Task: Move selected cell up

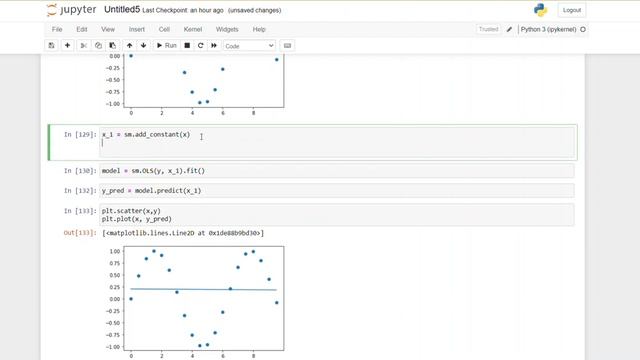Action: coord(129,46)
